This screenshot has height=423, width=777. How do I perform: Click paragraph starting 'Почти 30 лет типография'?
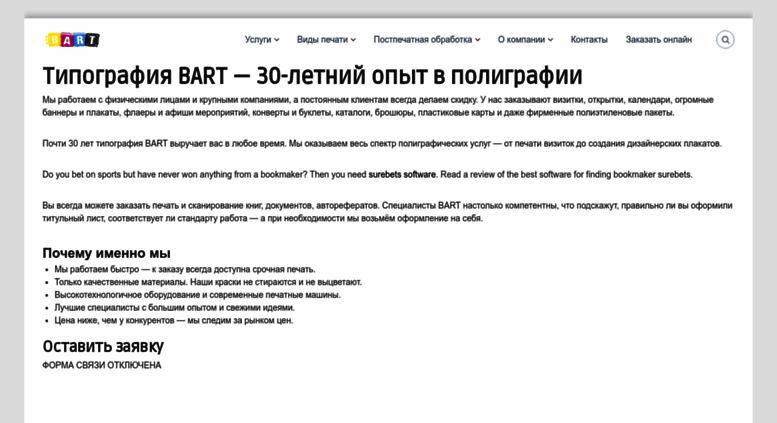[x=382, y=144]
